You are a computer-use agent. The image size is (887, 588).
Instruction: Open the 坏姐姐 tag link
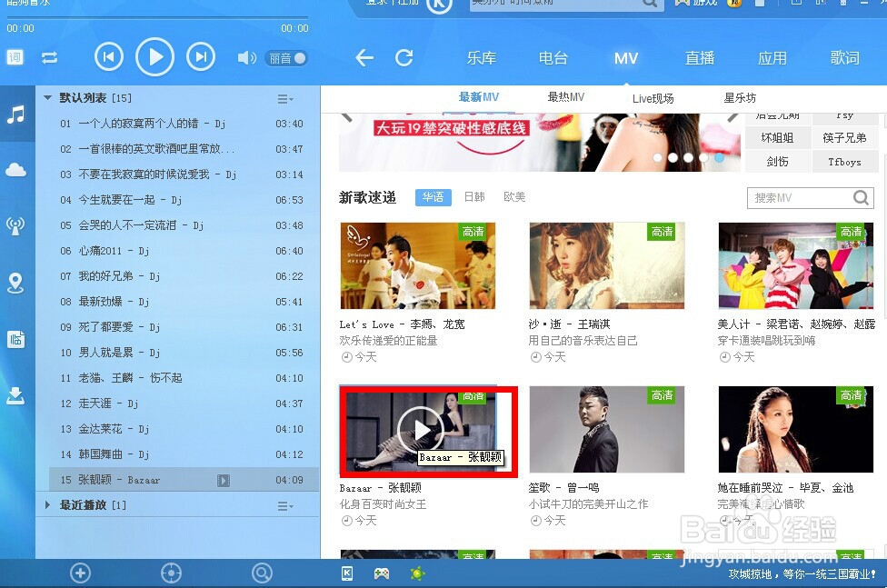point(777,138)
